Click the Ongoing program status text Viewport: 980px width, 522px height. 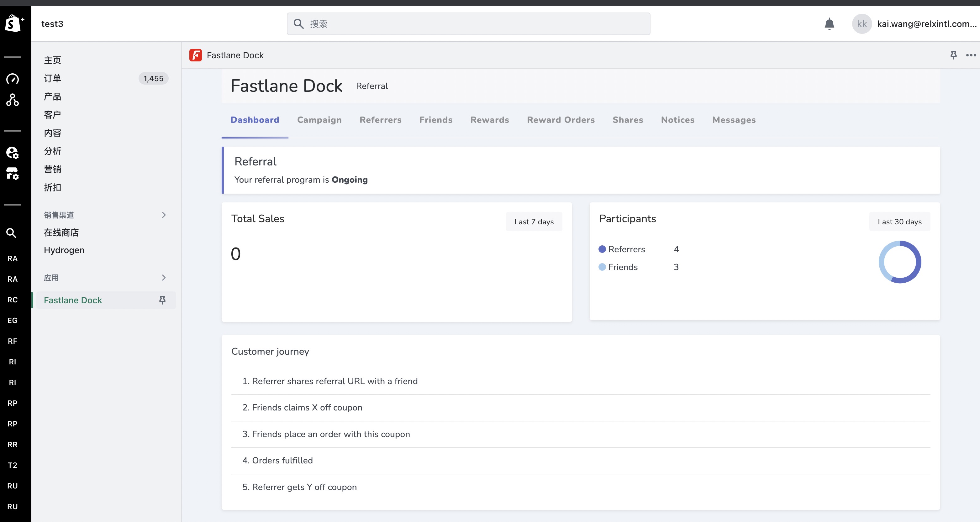(350, 180)
